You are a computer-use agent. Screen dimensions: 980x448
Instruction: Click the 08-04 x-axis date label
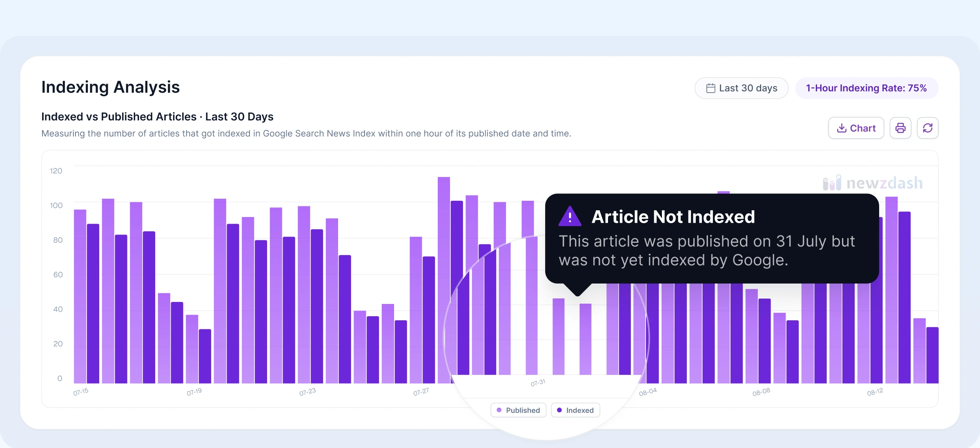point(648,392)
